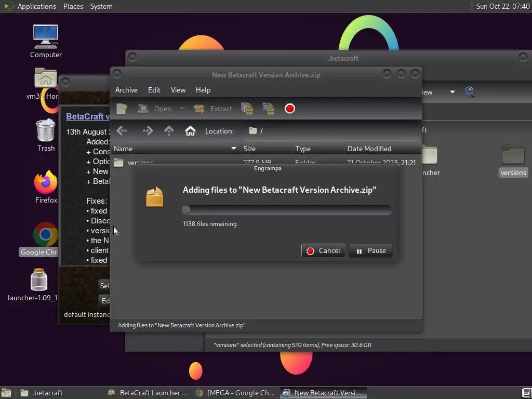Click the Add folder toolbar icon
The width and height of the screenshot is (532, 399).
(269, 109)
